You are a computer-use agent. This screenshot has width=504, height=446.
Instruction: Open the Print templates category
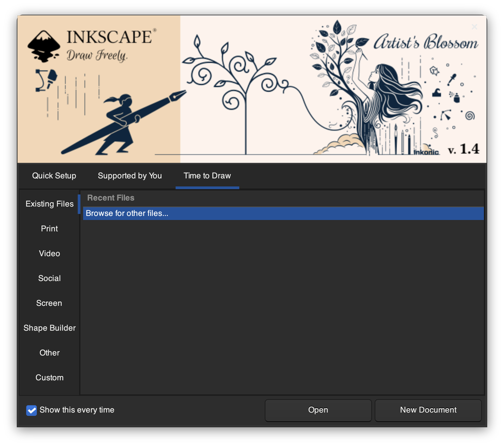pos(49,229)
